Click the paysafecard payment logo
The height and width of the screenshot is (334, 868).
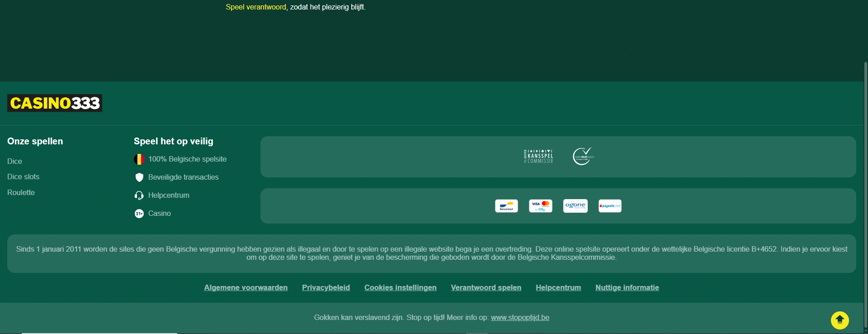(x=610, y=206)
